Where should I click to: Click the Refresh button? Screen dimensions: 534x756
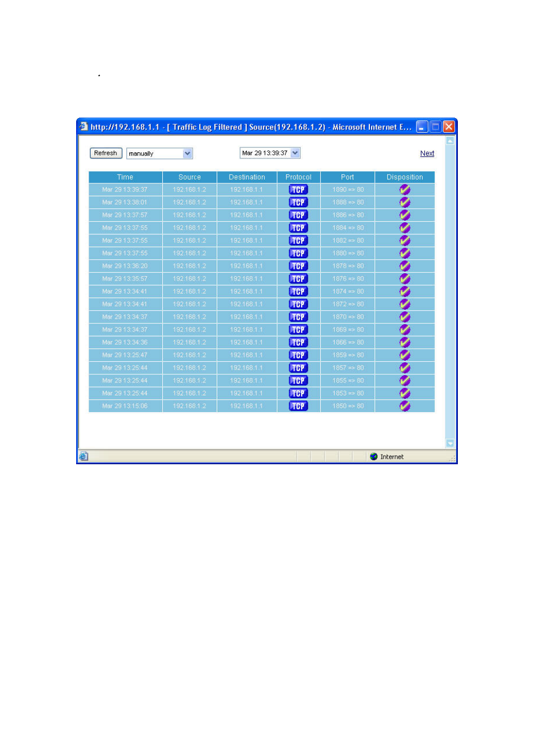(x=106, y=153)
